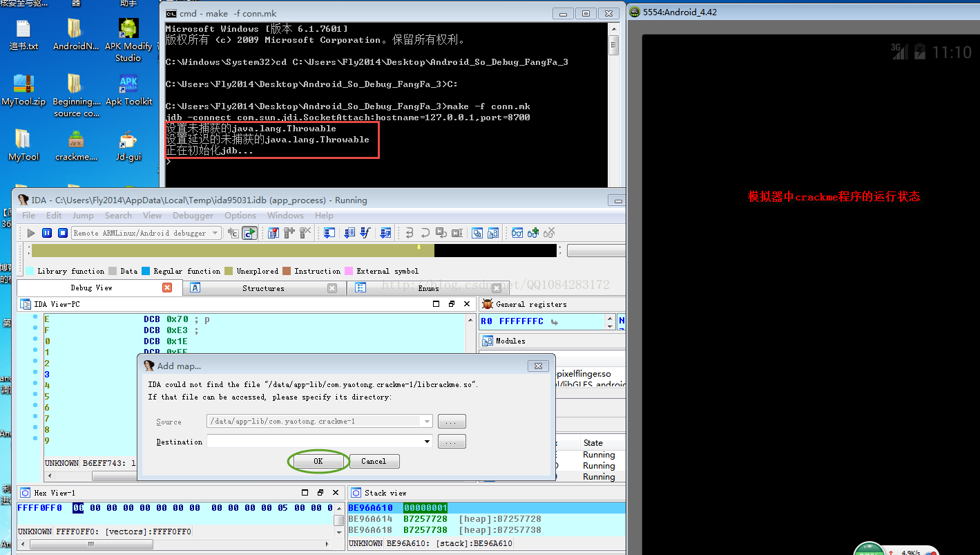Toggle the highlighted run-to-cursor green arrow icon
The width and height of the screenshot is (980, 555).
249,233
